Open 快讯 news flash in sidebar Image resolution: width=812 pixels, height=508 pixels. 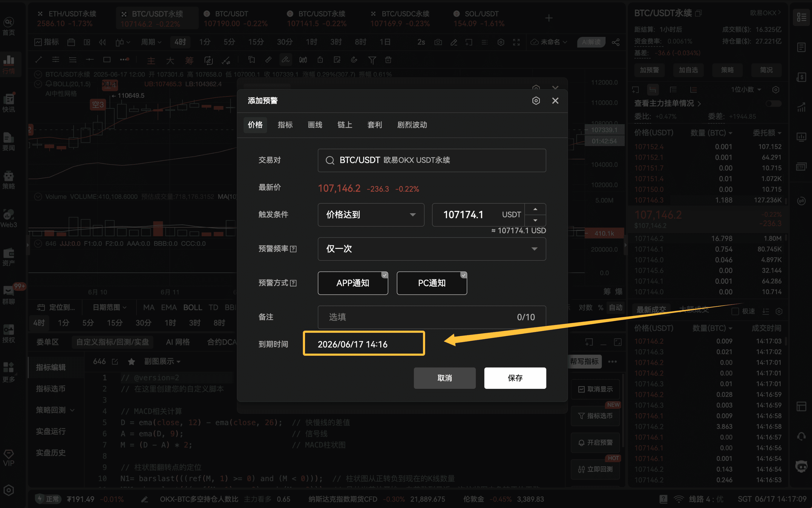pyautogui.click(x=9, y=103)
